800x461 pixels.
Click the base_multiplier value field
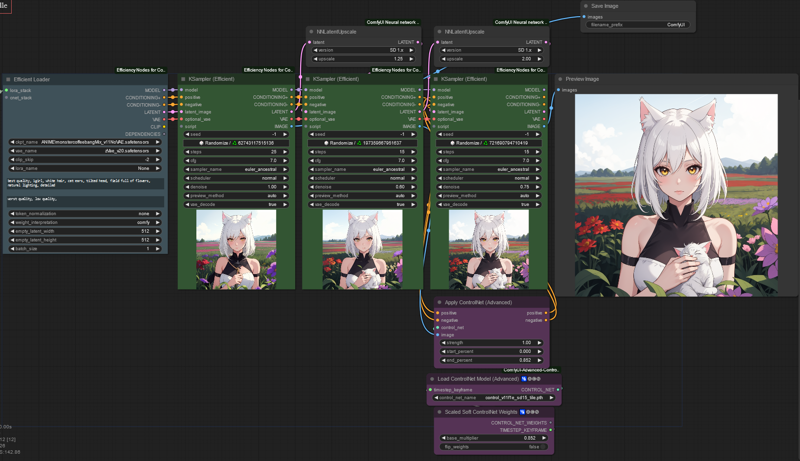click(494, 438)
